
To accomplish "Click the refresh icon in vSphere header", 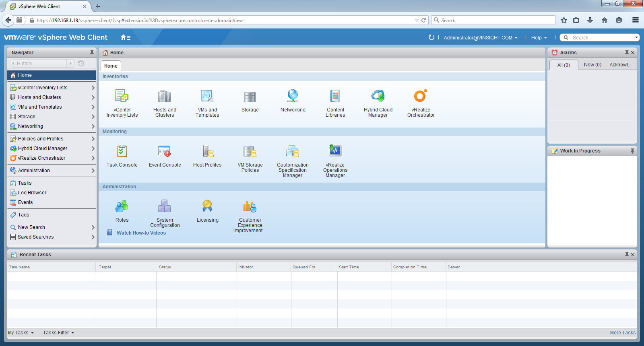I will 431,37.
